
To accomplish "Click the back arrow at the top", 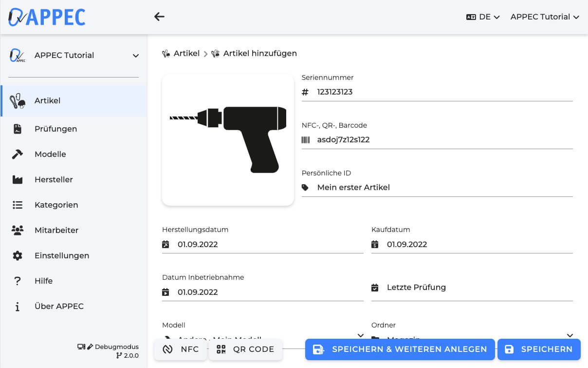I will 159,16.
